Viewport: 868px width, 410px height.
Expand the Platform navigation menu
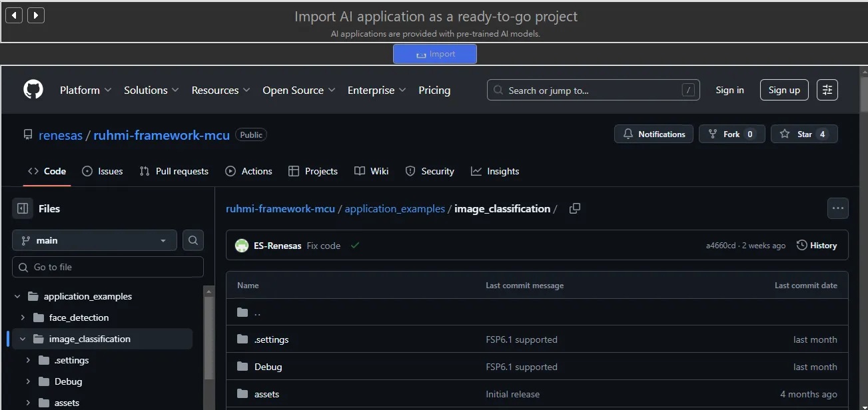click(x=85, y=90)
